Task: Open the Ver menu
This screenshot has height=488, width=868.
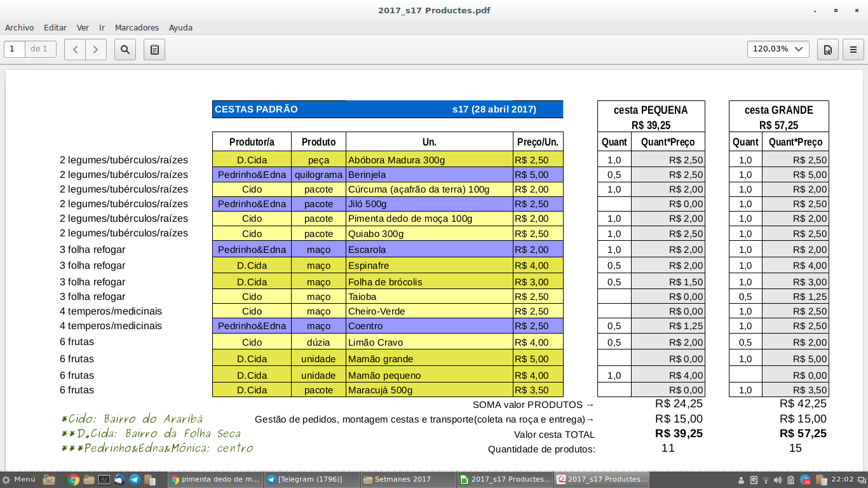Action: [83, 28]
